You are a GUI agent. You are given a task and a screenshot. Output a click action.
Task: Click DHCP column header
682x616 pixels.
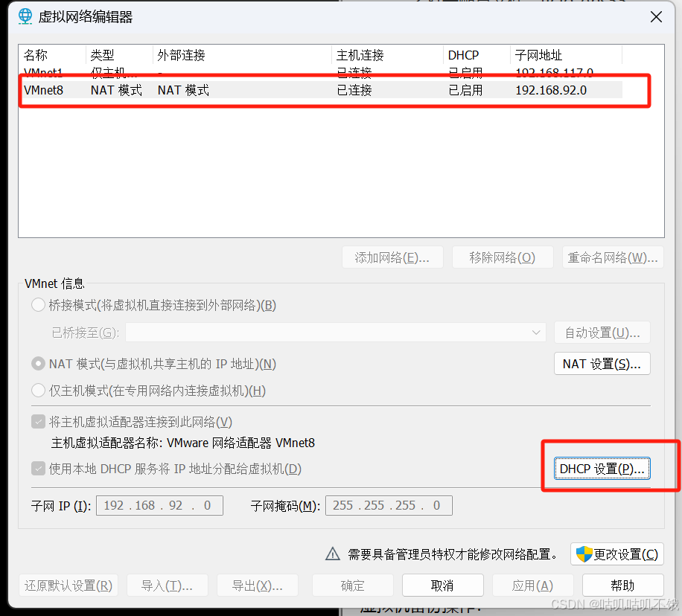(477, 55)
